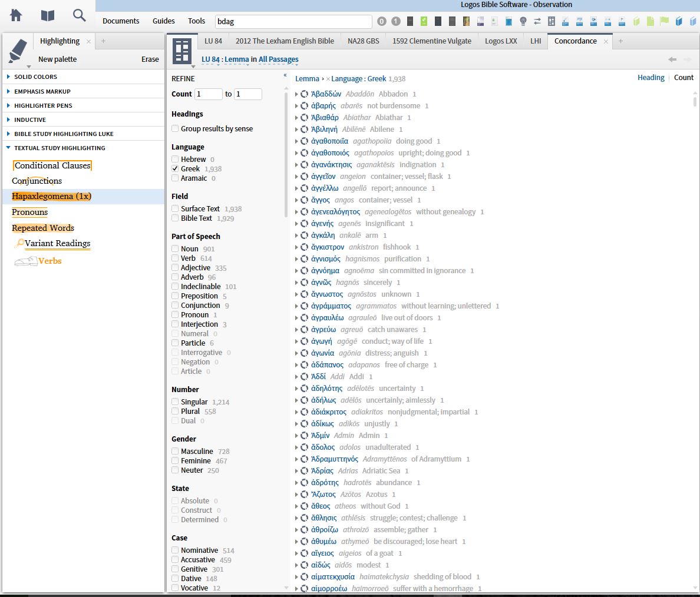Apply the Conditional Clauses highlight style
This screenshot has width=700, height=597.
coord(52,165)
